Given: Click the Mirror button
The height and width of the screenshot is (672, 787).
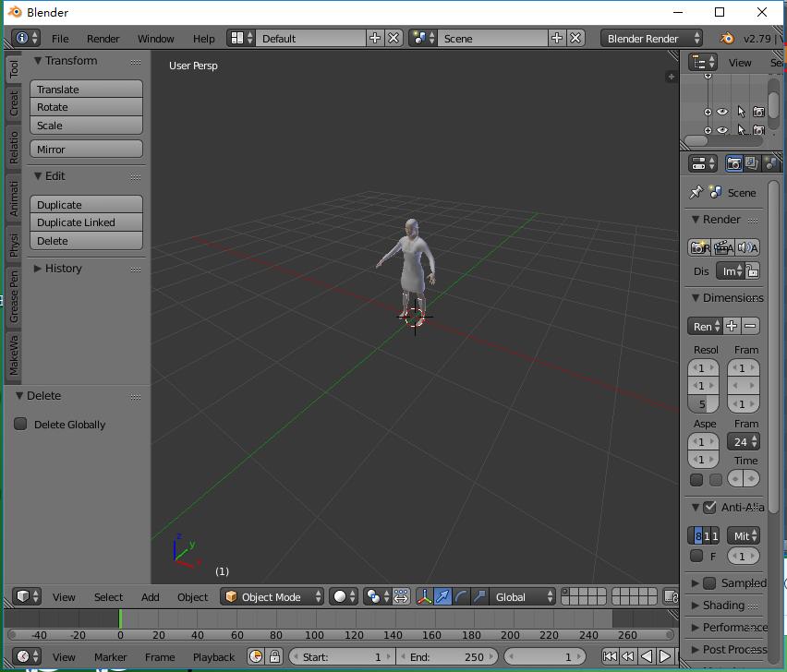Looking at the screenshot, I should coord(86,150).
